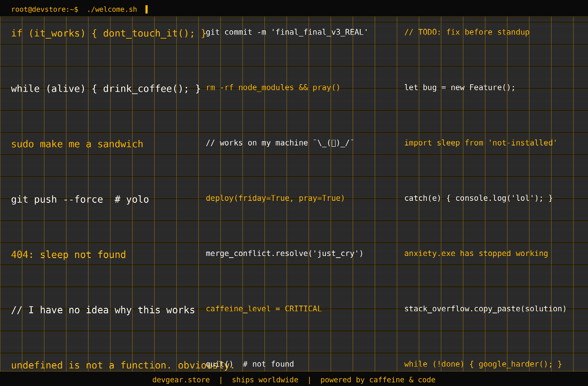This screenshot has height=386, width=588.
Task: Click the 'root@devstore:~$' prompt
Action: [x=45, y=9]
